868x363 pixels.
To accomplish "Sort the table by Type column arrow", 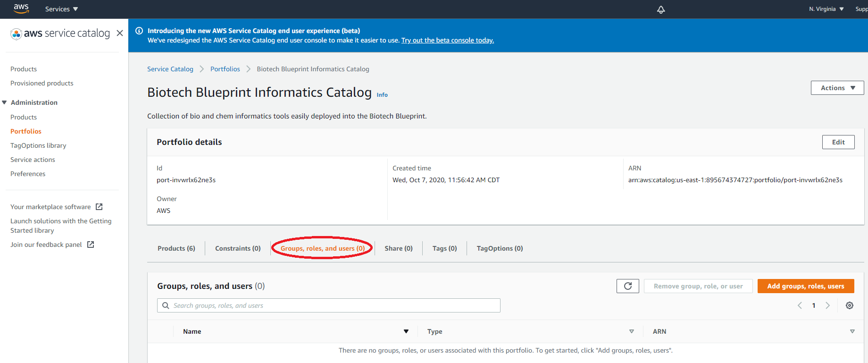I will tap(632, 331).
